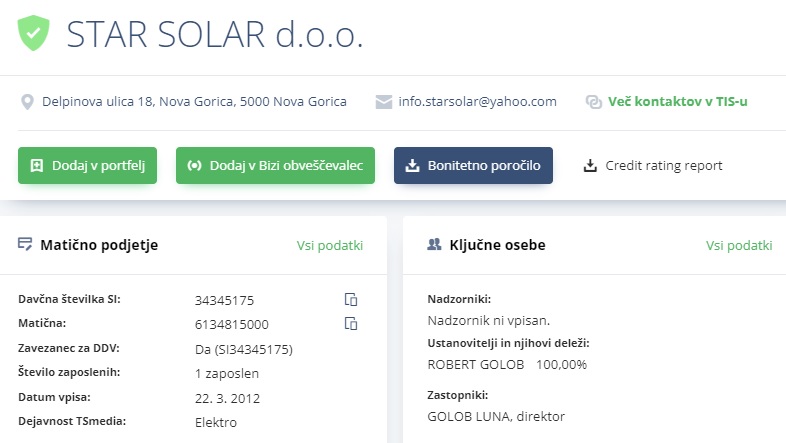Viewport: 786px width, 443px height.
Task: Click the Ključne osebe people icon
Action: (434, 244)
